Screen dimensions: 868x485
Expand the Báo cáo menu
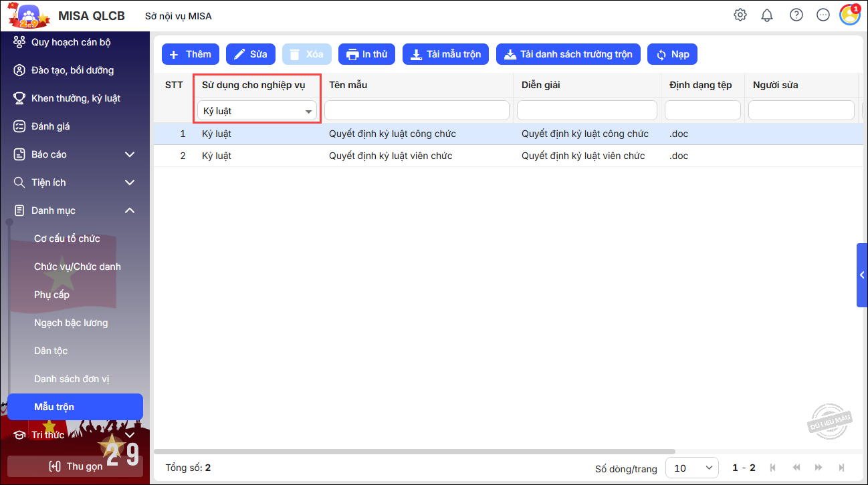130,154
